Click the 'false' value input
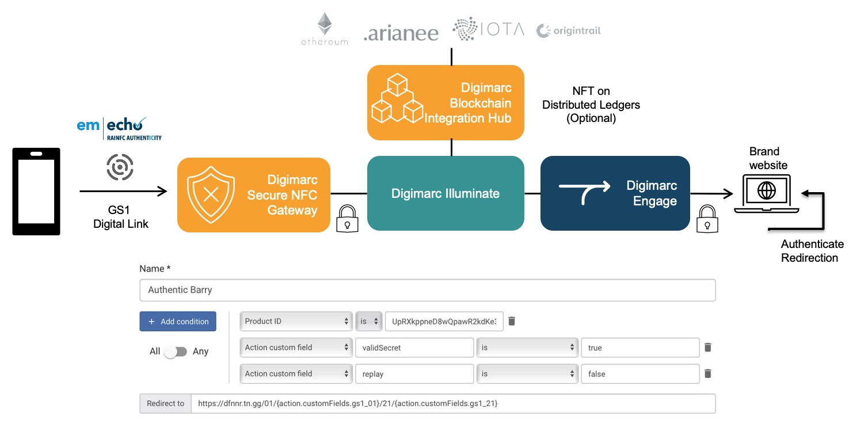Image resolution: width=868 pixels, height=428 pixels. click(640, 373)
